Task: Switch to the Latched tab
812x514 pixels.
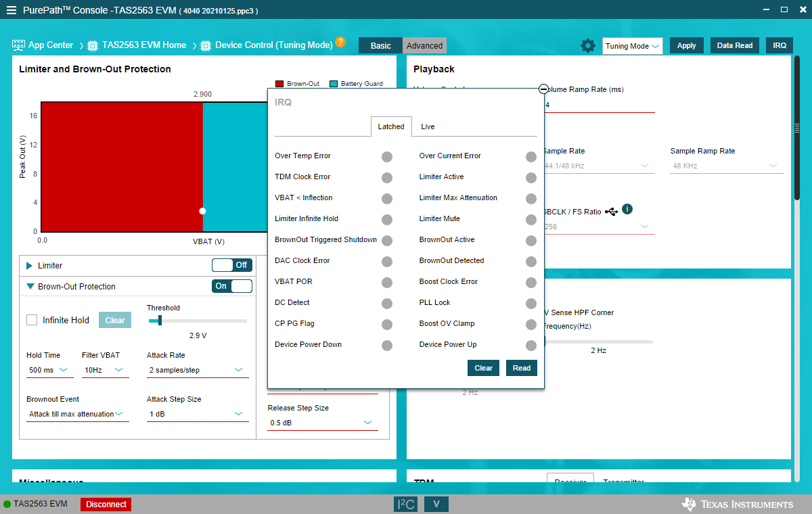Action: pyautogui.click(x=391, y=126)
